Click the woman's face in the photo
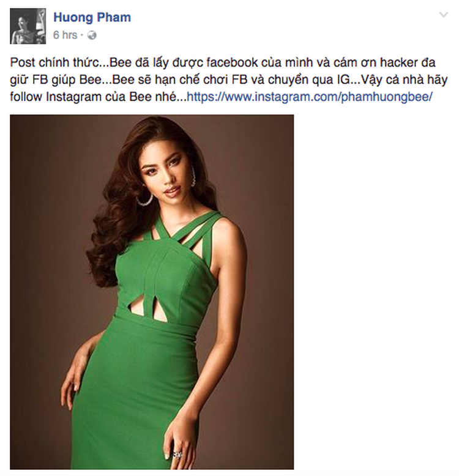The image size is (459, 476). 165,176
